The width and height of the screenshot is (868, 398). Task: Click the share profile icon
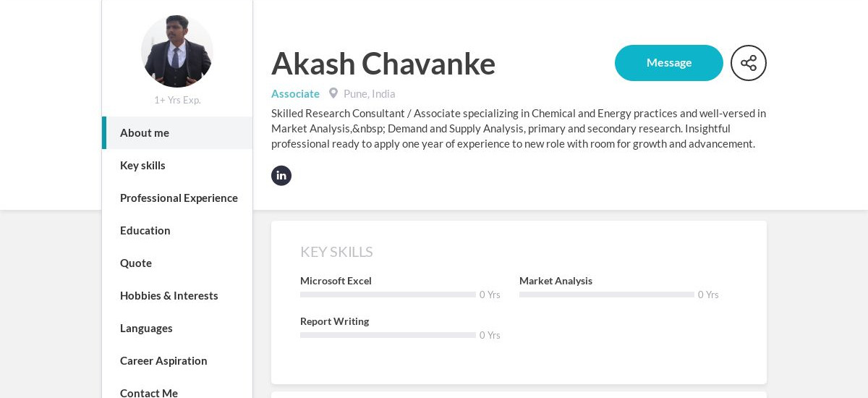748,63
